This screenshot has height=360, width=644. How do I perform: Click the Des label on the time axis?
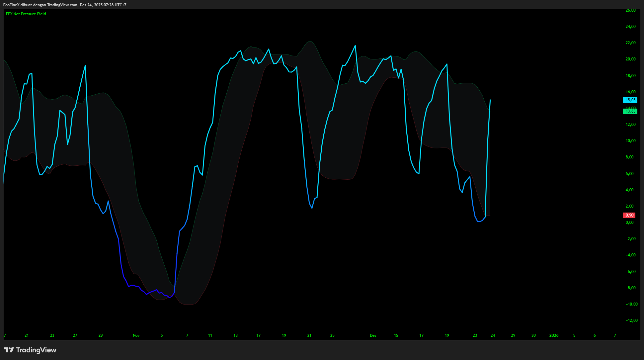click(373, 335)
